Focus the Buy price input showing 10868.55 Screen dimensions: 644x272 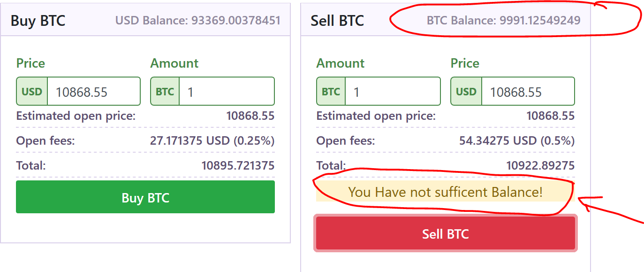pyautogui.click(x=94, y=92)
